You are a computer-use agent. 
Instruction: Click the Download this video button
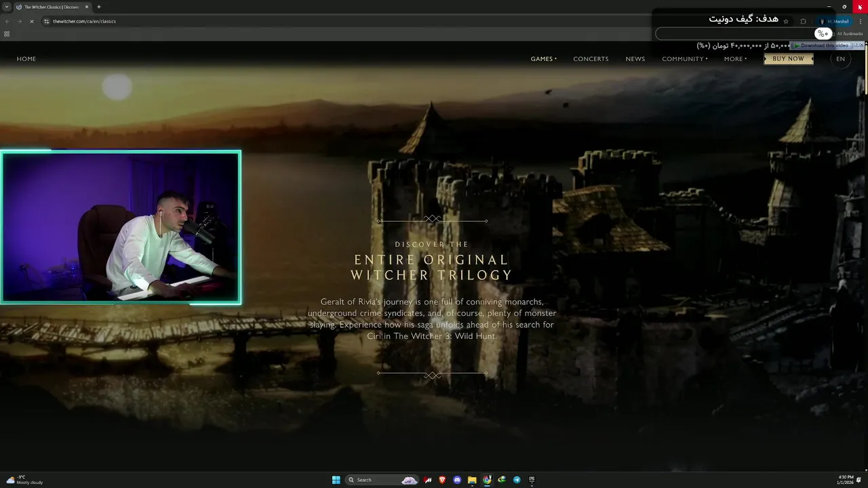tap(821, 45)
